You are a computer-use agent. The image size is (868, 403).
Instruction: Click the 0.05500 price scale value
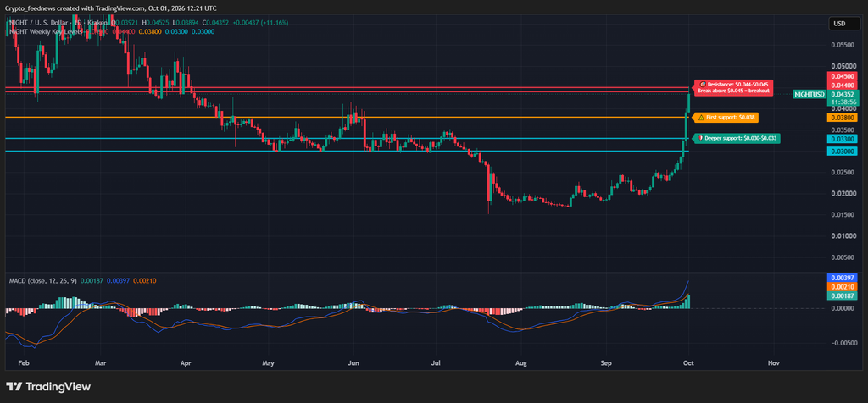pos(843,44)
